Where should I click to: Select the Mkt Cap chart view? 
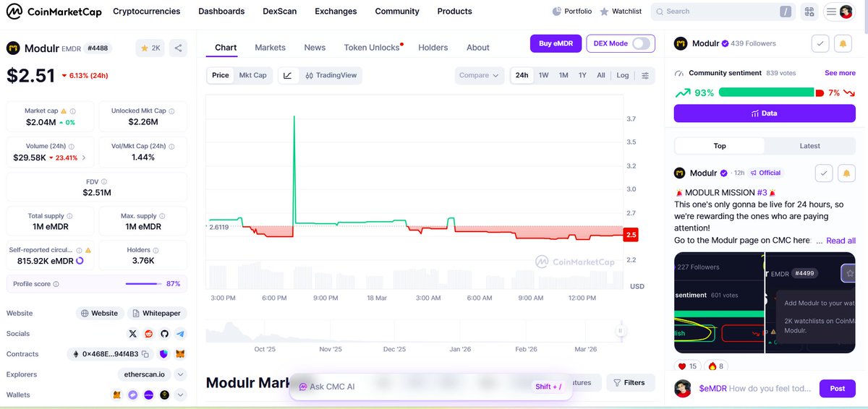point(253,75)
